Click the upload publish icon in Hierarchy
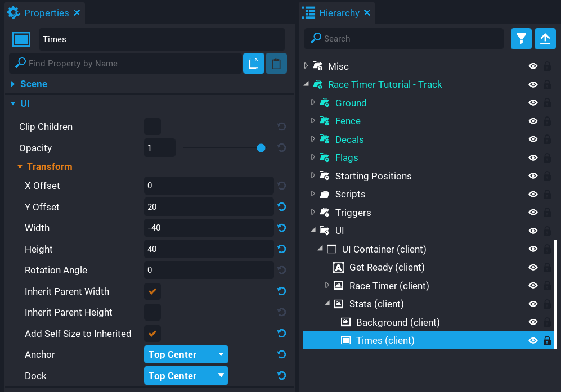 (x=545, y=39)
